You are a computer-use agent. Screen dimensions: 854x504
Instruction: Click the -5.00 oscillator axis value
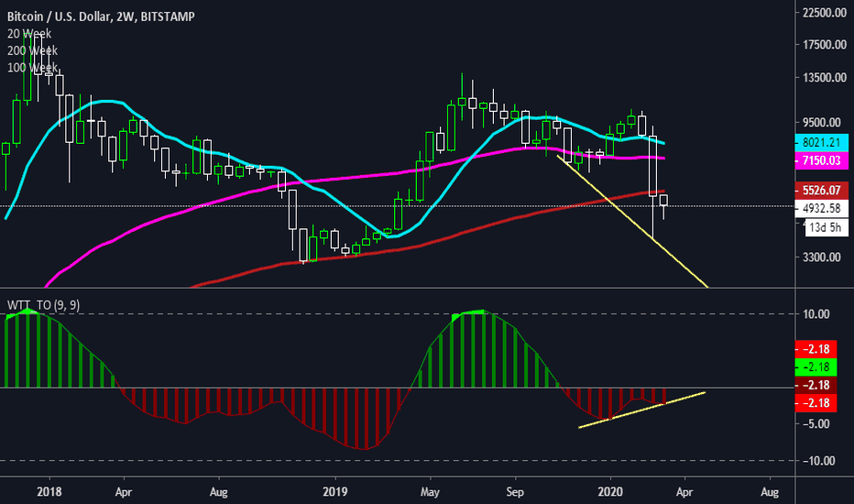816,424
